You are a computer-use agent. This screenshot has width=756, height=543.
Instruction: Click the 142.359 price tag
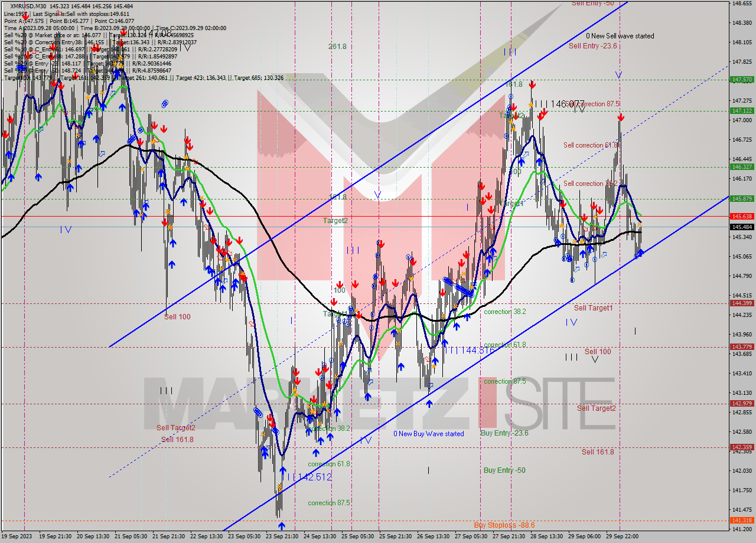[x=742, y=447]
